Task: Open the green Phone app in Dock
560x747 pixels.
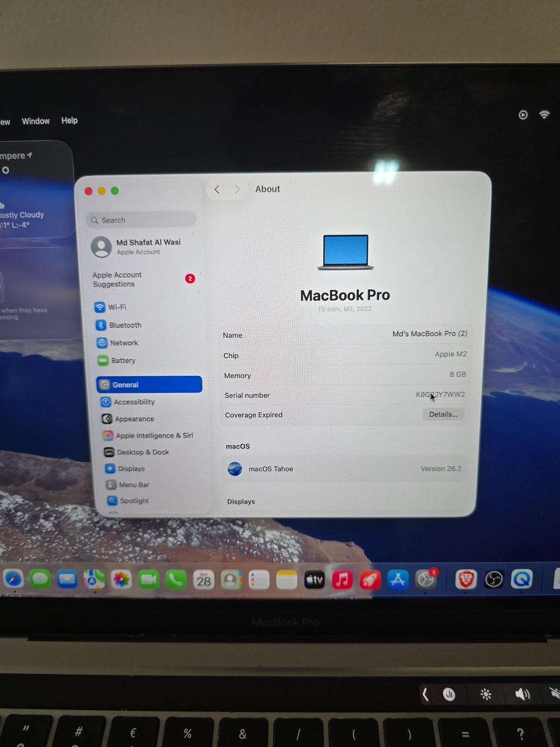Action: click(176, 580)
